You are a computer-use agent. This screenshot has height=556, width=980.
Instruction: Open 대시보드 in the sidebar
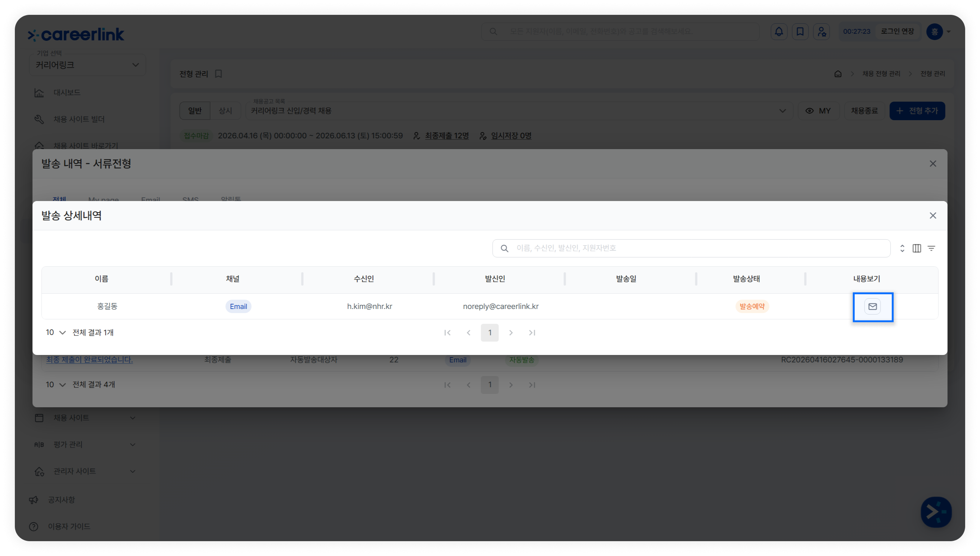click(x=67, y=93)
